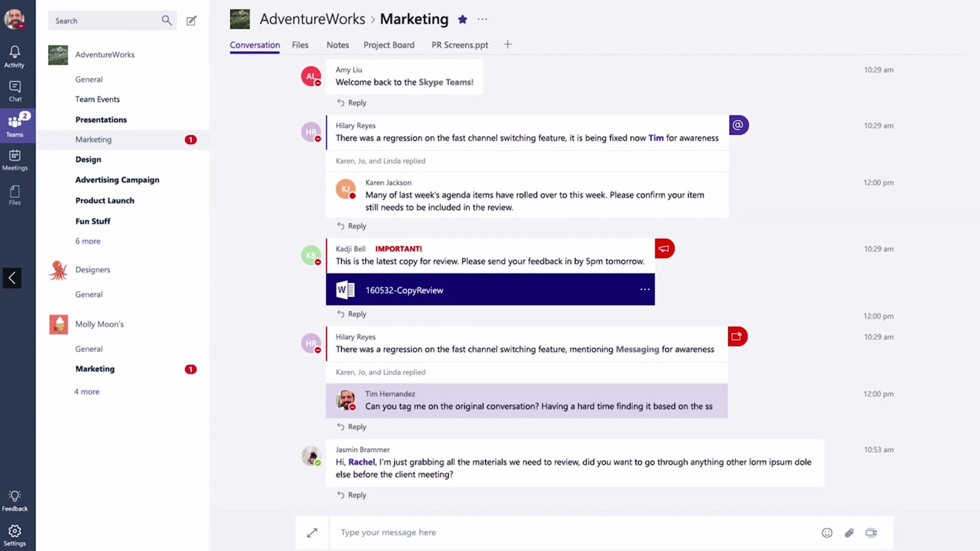Click compose new message icon
Viewport: 980px width, 551px height.
pyautogui.click(x=190, y=20)
